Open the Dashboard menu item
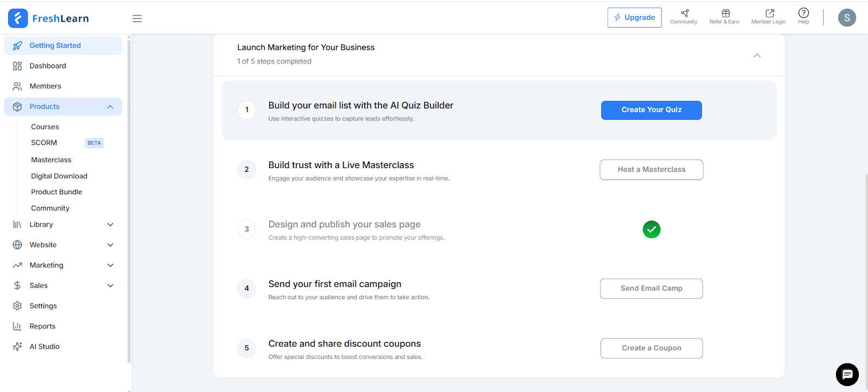This screenshot has height=392, width=868. point(48,66)
